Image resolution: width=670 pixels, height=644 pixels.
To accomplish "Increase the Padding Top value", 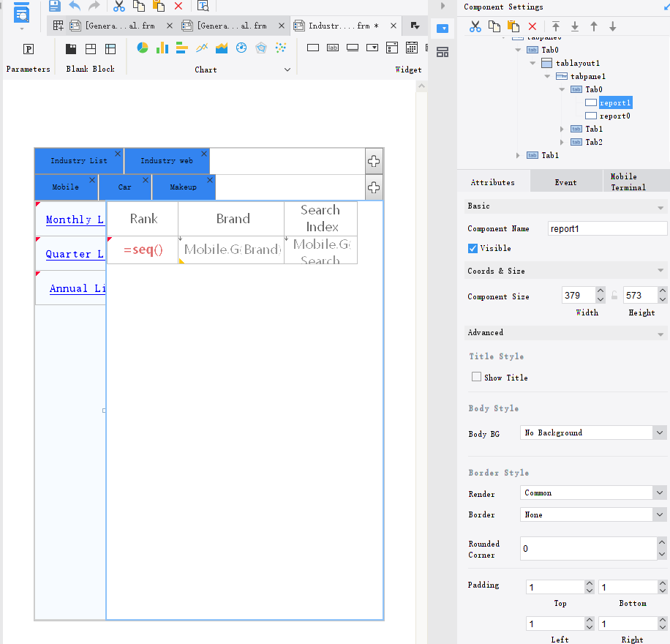I will 590,583.
